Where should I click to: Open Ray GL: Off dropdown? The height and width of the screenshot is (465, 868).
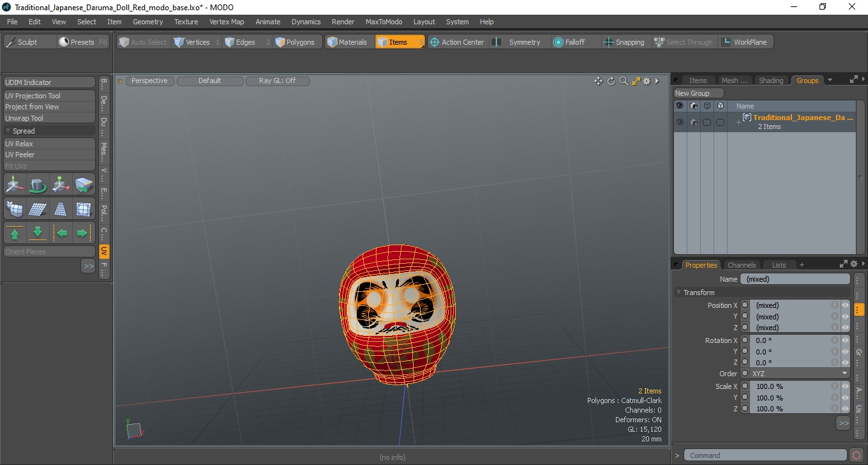click(x=278, y=81)
